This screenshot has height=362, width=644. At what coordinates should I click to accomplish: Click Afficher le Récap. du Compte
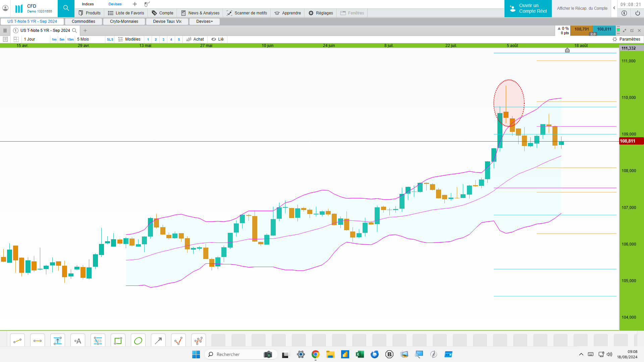(x=582, y=8)
